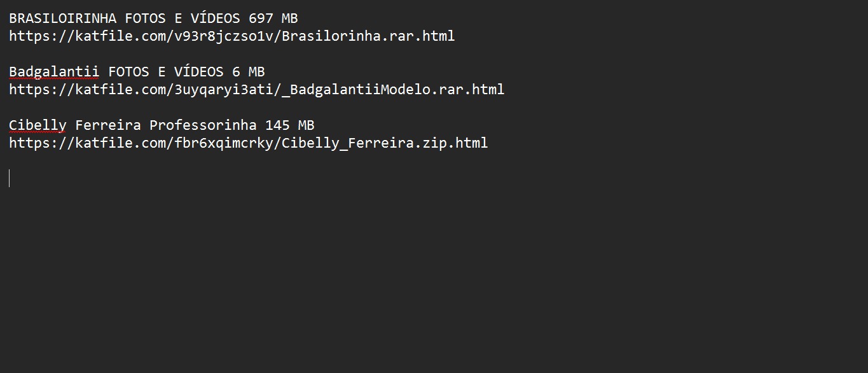Screen dimensions: 868x373
Task: Click VÍDEOS in the BRASILOIRINHA line
Action: 216,18
